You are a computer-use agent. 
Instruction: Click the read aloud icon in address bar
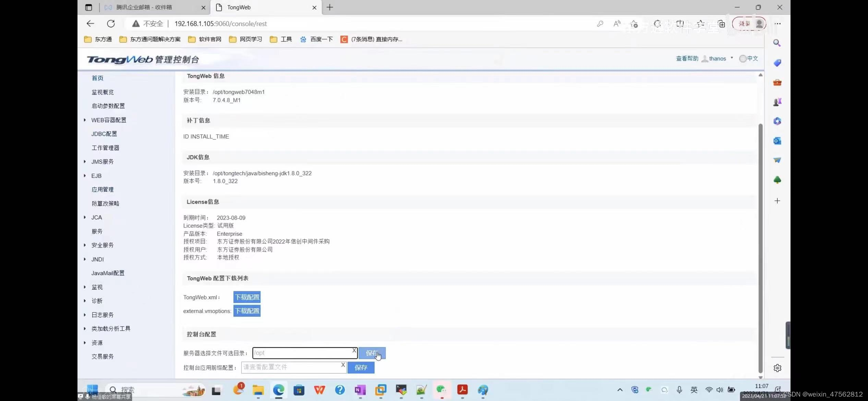[x=617, y=24]
